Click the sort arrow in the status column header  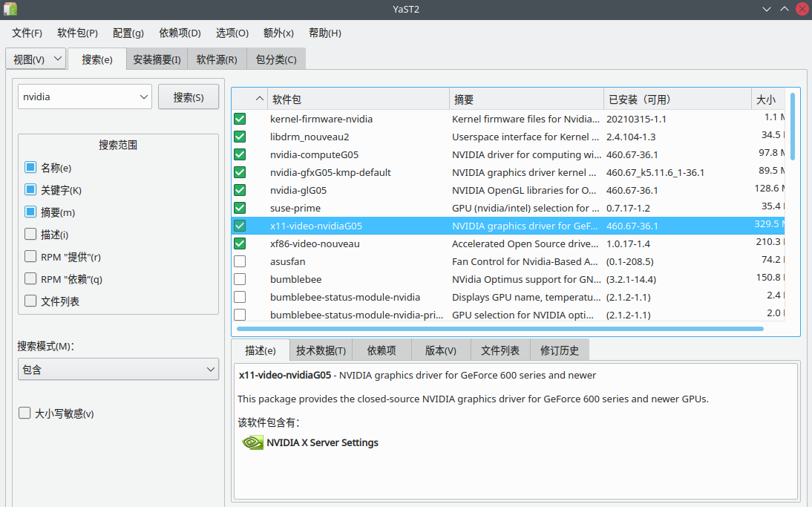(260, 99)
